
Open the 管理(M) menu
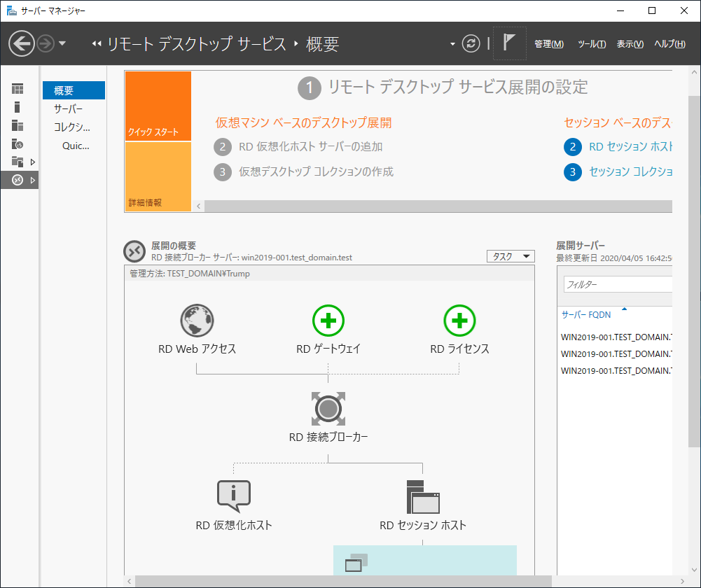tap(549, 44)
